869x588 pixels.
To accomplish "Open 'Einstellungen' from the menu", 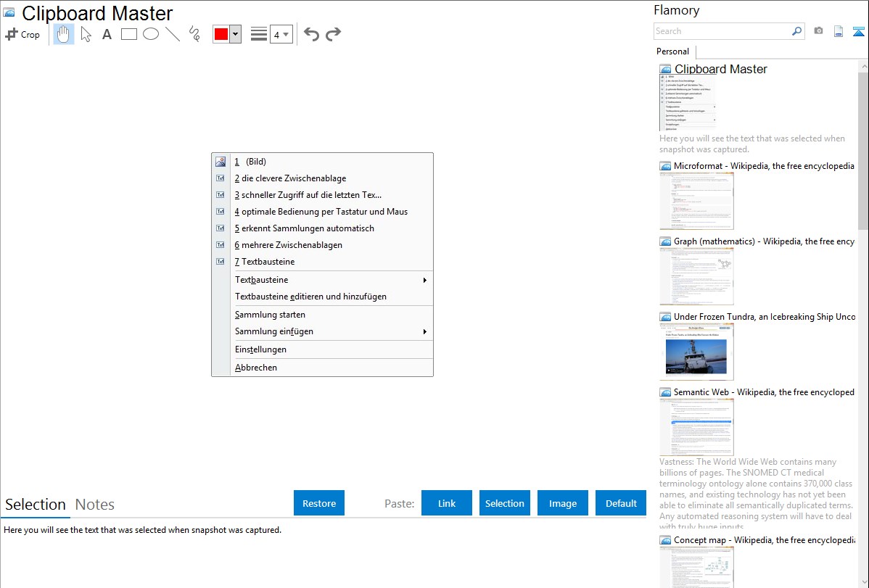I will 323,349.
